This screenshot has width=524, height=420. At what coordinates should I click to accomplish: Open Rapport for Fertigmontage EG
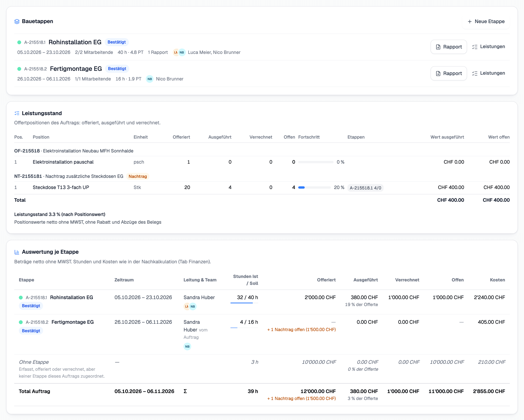coord(448,73)
